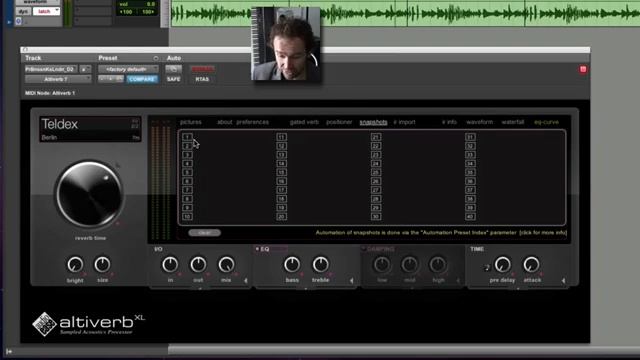Select snapshot slot 10
640x360 pixels.
coord(187,217)
